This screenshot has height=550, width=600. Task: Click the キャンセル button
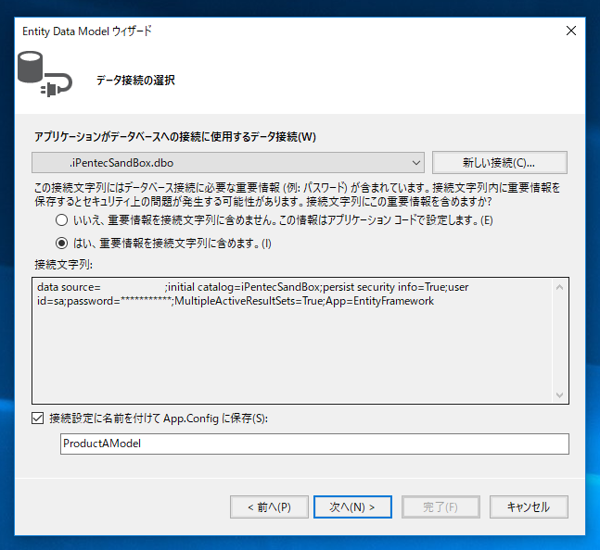(529, 507)
